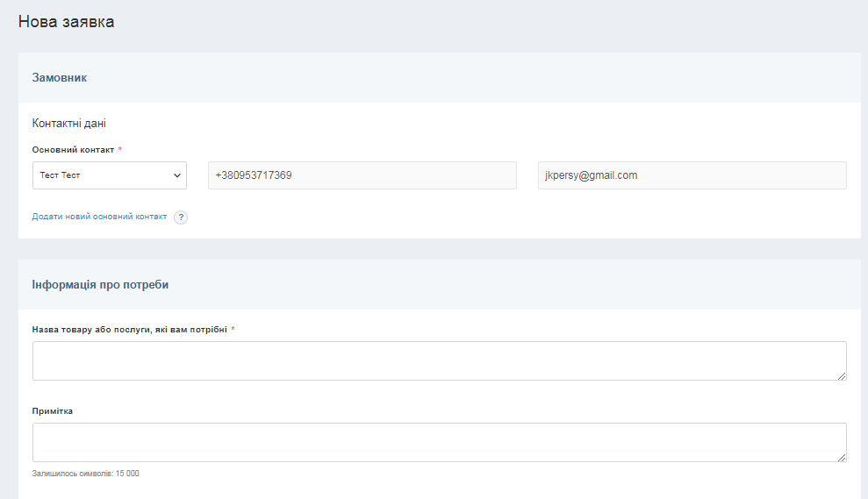
Task: Click the Додати новий основний контакт link
Action: [x=99, y=217]
